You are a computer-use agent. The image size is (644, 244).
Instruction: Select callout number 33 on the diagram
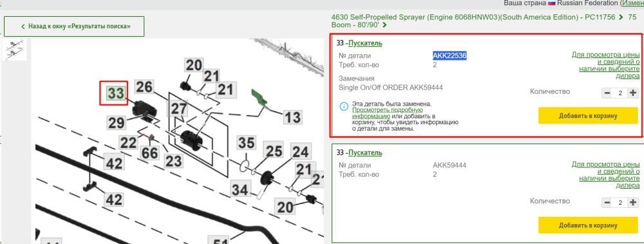(x=115, y=93)
